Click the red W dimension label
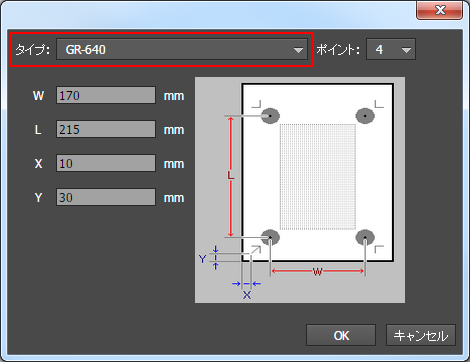The width and height of the screenshot is (470, 362). (317, 272)
